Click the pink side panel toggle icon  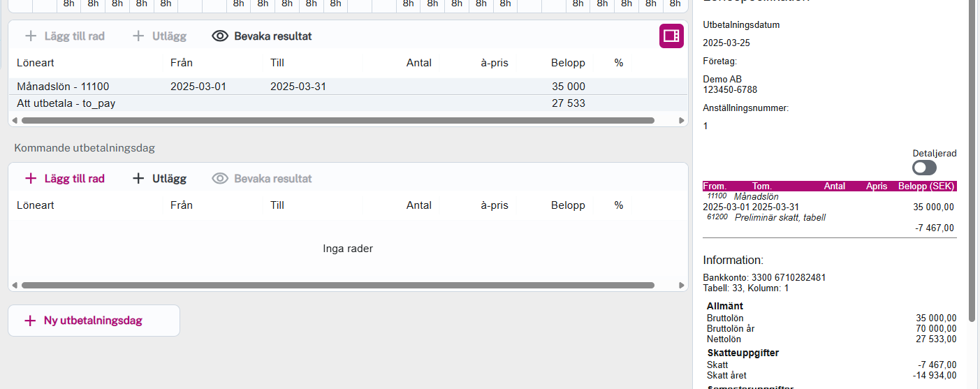671,36
